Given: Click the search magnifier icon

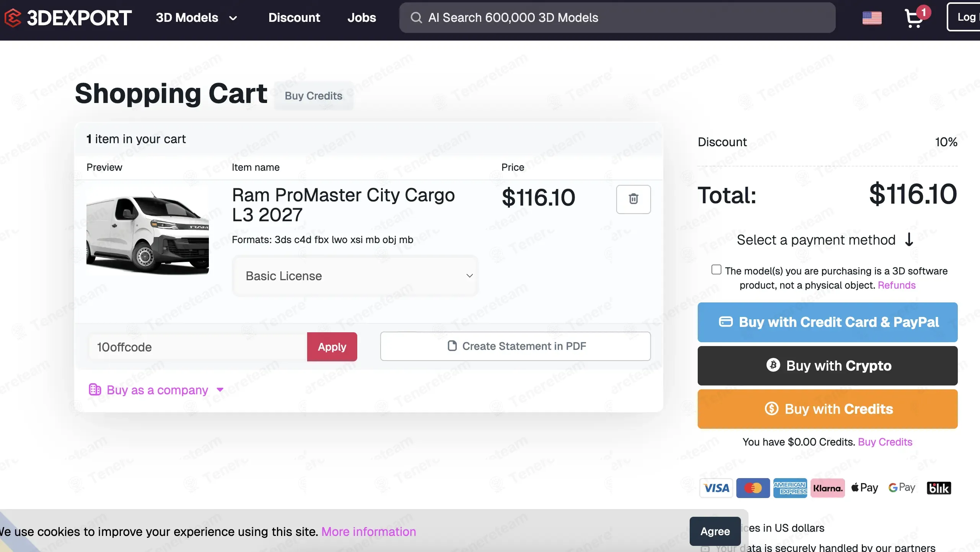Looking at the screenshot, I should point(416,18).
